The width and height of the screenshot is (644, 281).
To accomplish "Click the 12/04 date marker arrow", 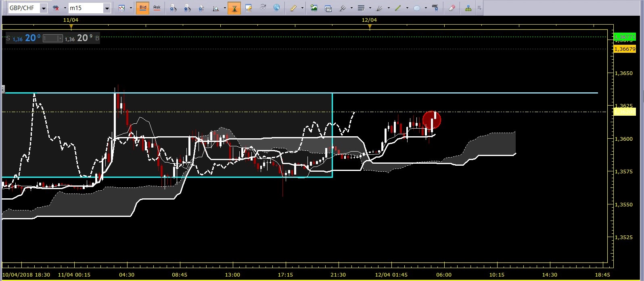I will (370, 27).
